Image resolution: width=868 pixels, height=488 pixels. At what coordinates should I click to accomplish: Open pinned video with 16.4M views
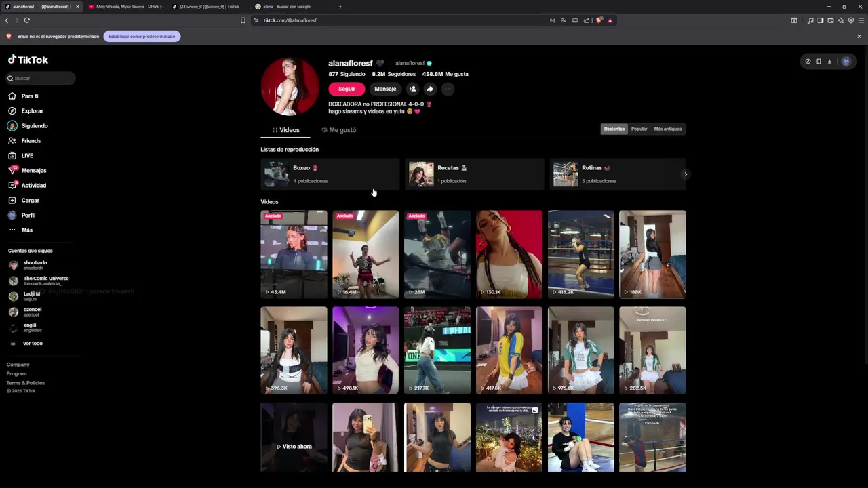pyautogui.click(x=366, y=254)
